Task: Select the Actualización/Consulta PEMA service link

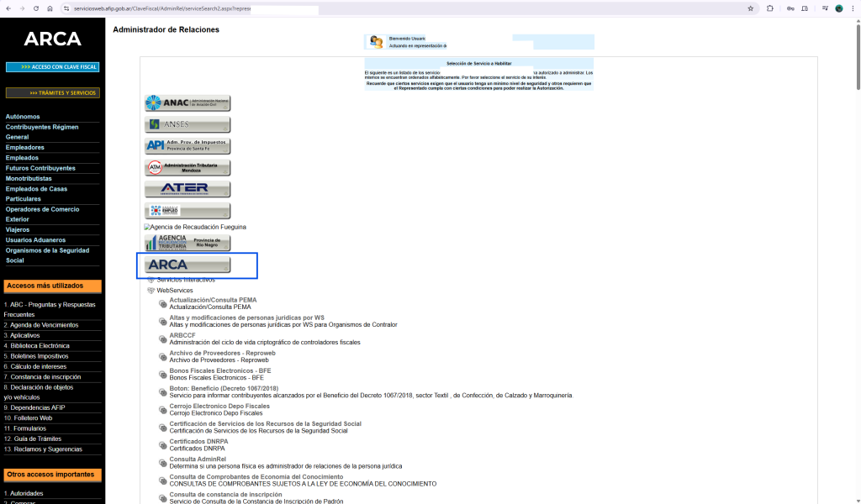Action: coord(213,300)
